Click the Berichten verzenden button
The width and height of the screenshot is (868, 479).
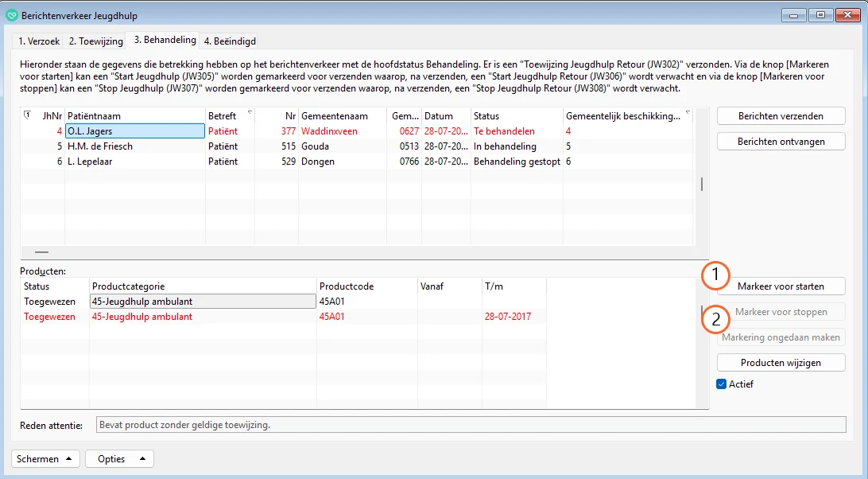pyautogui.click(x=781, y=116)
